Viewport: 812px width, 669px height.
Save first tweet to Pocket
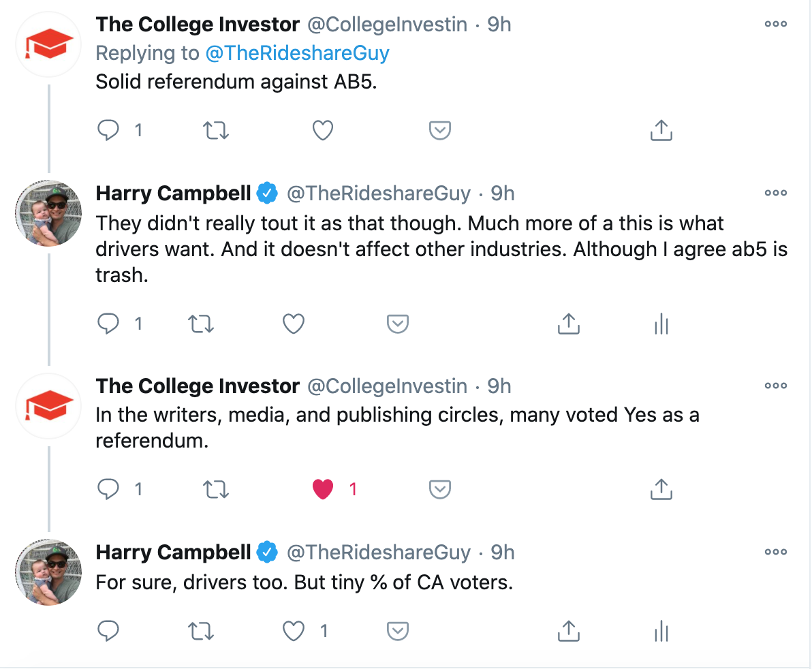(439, 130)
